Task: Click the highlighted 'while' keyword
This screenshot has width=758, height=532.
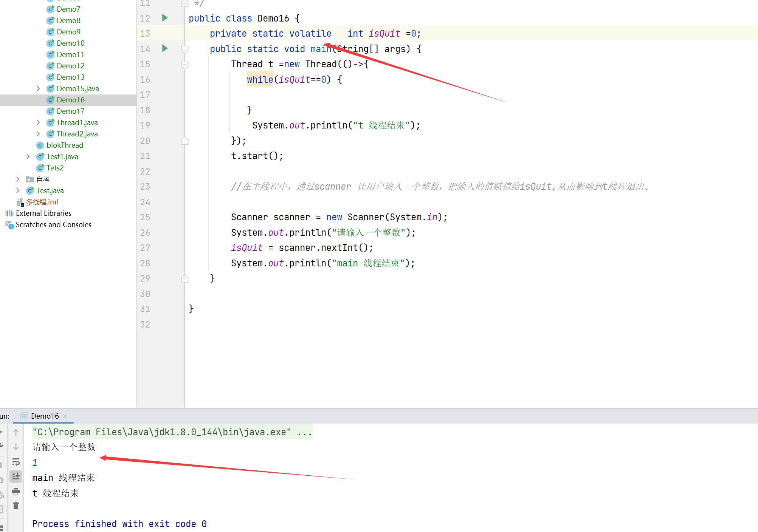Action: 260,79
